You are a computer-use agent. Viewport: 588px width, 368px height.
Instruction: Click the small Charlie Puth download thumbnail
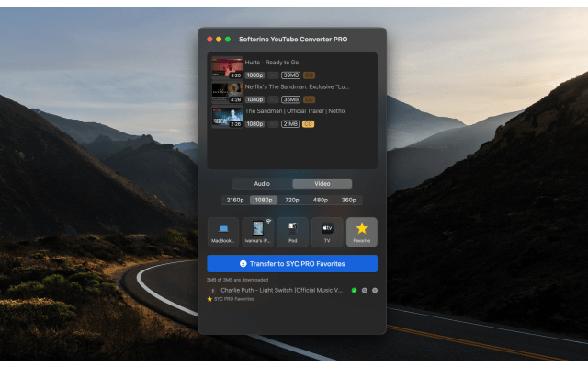tap(212, 291)
